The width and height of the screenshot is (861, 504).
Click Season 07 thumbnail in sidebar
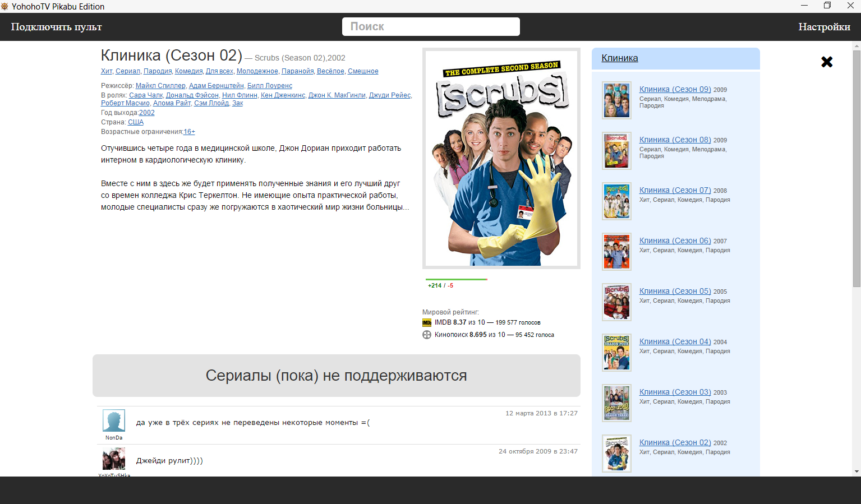click(x=617, y=201)
